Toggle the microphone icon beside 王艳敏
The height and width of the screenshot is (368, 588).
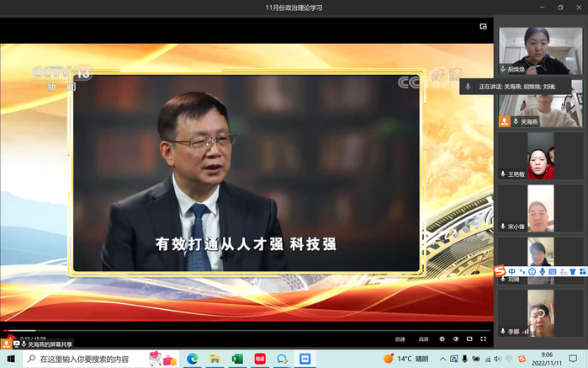coord(503,174)
